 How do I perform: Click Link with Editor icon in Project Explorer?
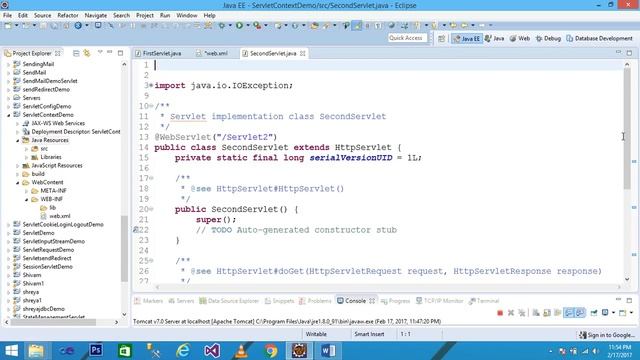coord(87,53)
